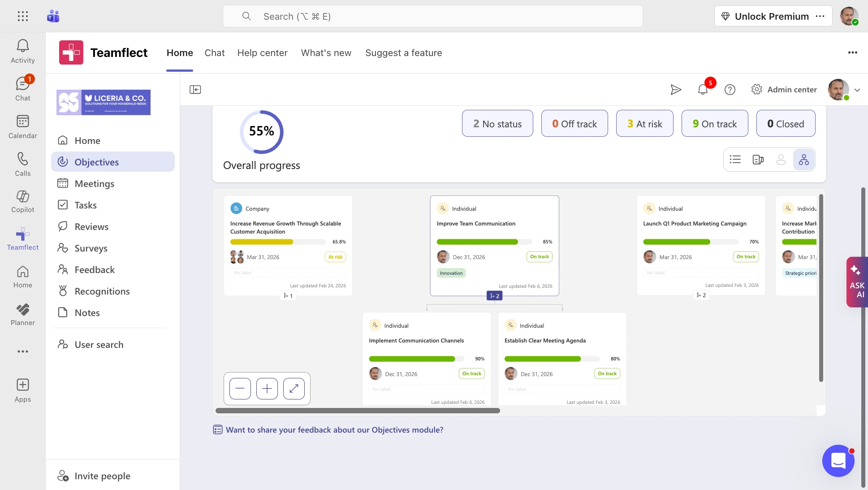Viewport: 868px width, 490px height.
Task: Collapse the Teamflect sidebar panel
Action: 195,89
